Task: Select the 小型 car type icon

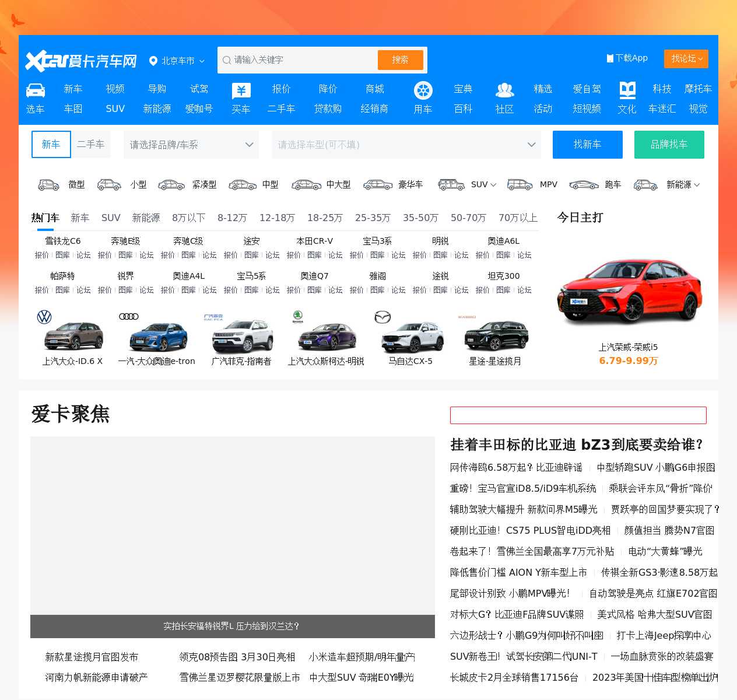Action: click(109, 185)
